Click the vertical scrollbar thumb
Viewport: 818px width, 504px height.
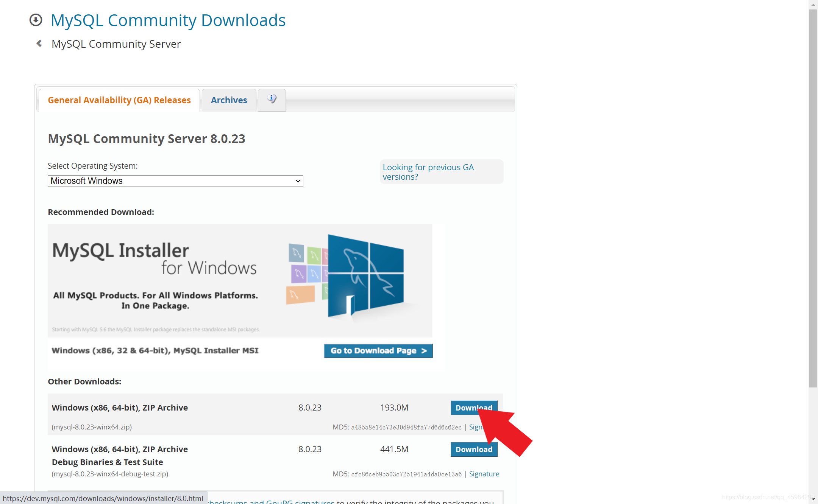[x=813, y=198]
